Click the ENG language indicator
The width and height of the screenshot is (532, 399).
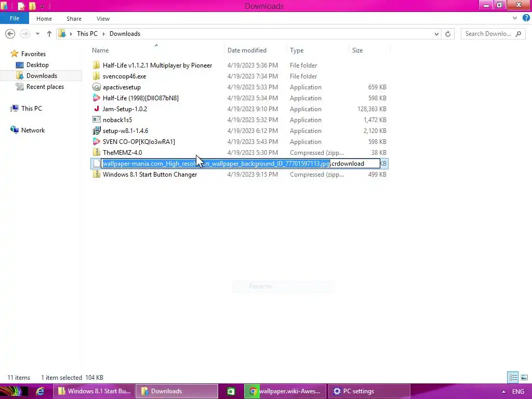[518, 392]
